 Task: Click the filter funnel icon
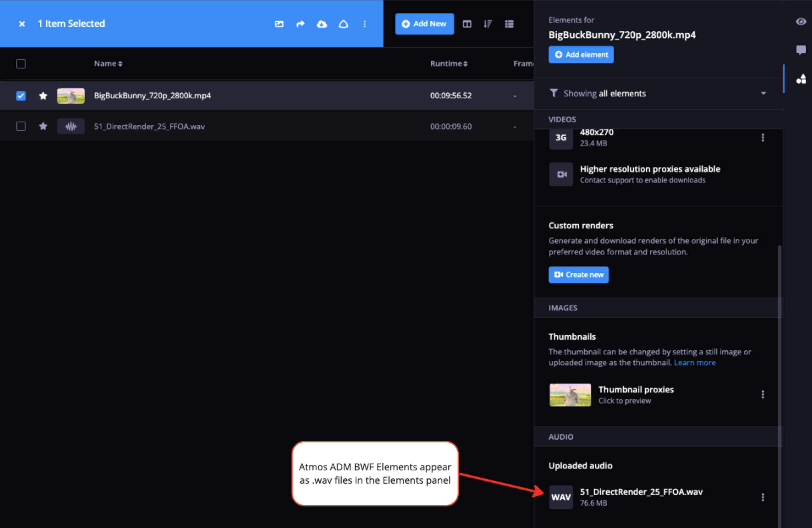pyautogui.click(x=554, y=93)
